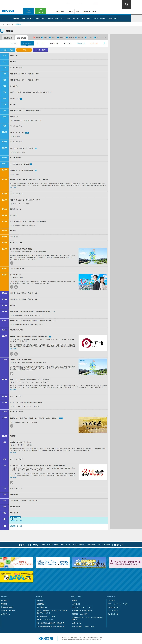142x644 pixels.
Task: Open ラインナップ in the top blue navigation
Action: (28, 18)
